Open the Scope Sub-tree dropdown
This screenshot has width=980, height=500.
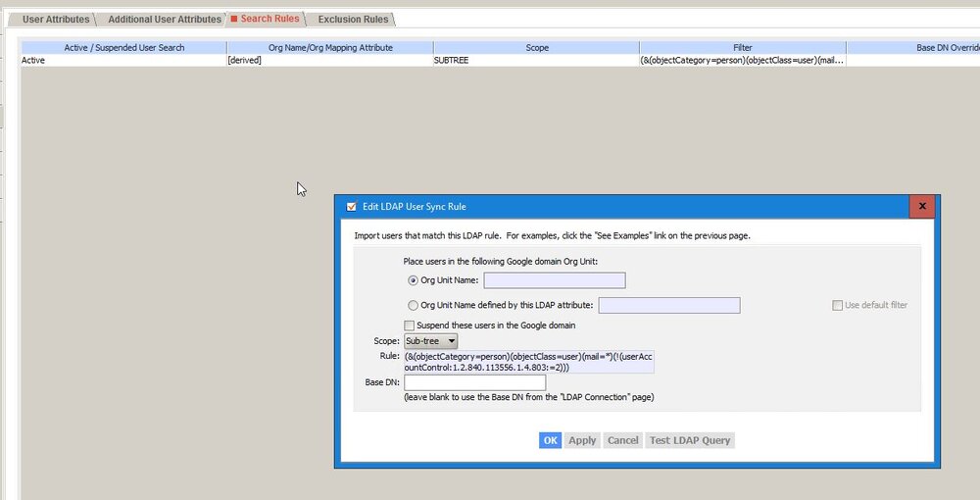pyautogui.click(x=430, y=341)
